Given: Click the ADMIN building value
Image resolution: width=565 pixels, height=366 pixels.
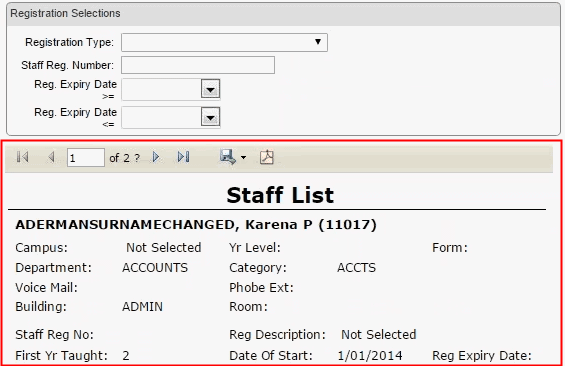Looking at the screenshot, I should (142, 307).
